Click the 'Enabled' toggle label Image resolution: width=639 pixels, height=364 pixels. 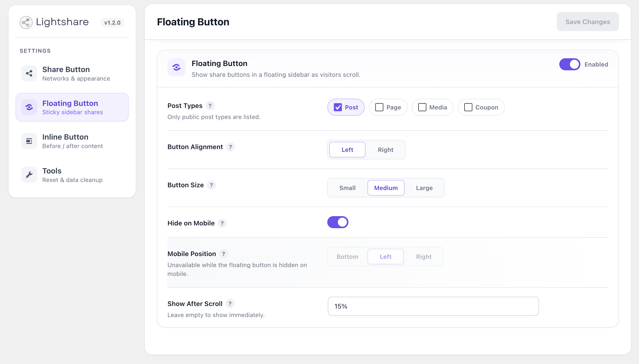(596, 65)
